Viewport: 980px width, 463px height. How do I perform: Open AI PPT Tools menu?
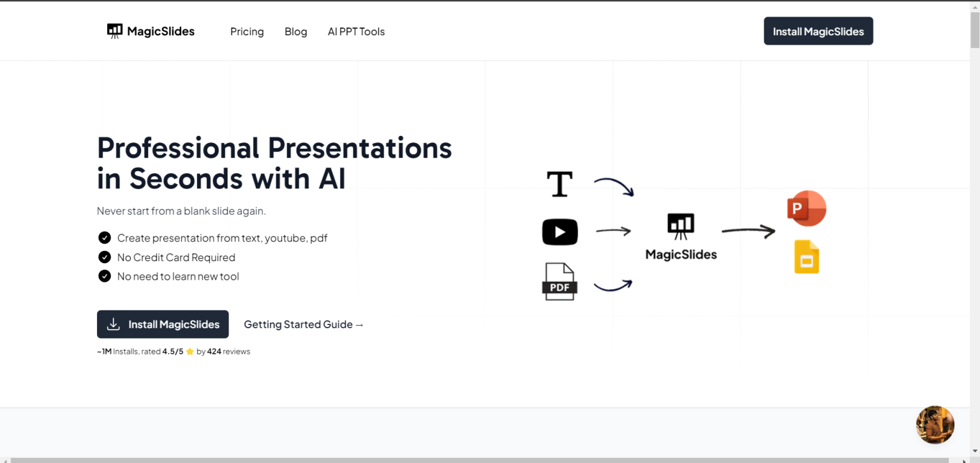point(356,31)
